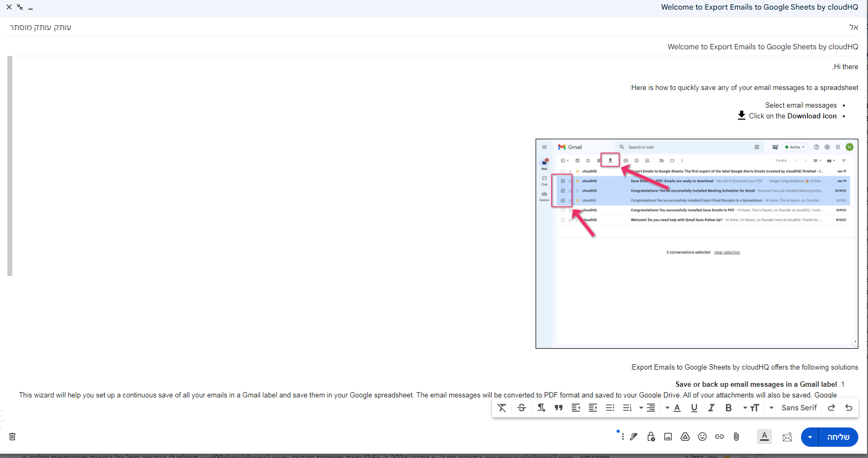Viewport: 868px width, 458px height.
Task: Click the 'offers the following solutions' line
Action: pyautogui.click(x=744, y=367)
